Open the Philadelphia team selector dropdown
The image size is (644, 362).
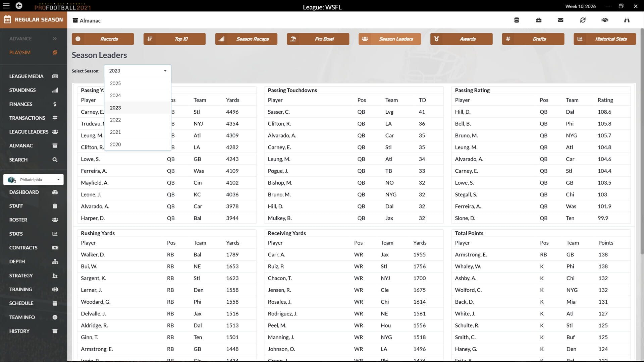click(34, 180)
